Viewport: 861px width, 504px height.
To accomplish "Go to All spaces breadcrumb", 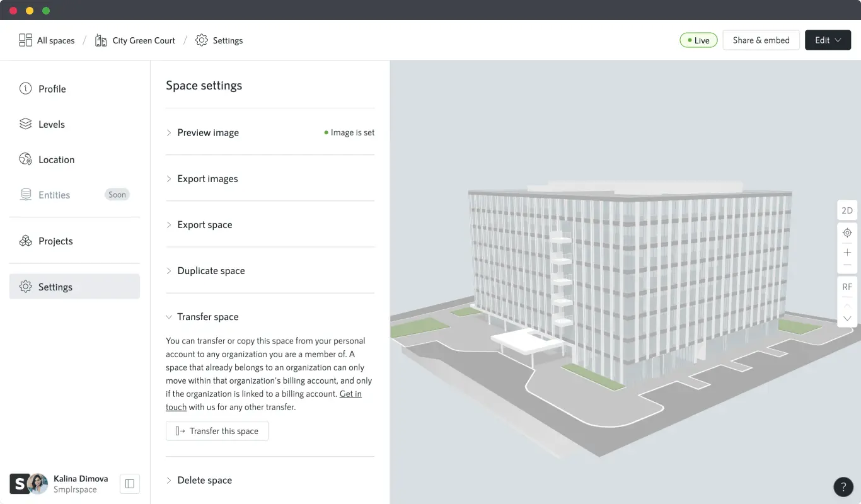I will pos(55,40).
